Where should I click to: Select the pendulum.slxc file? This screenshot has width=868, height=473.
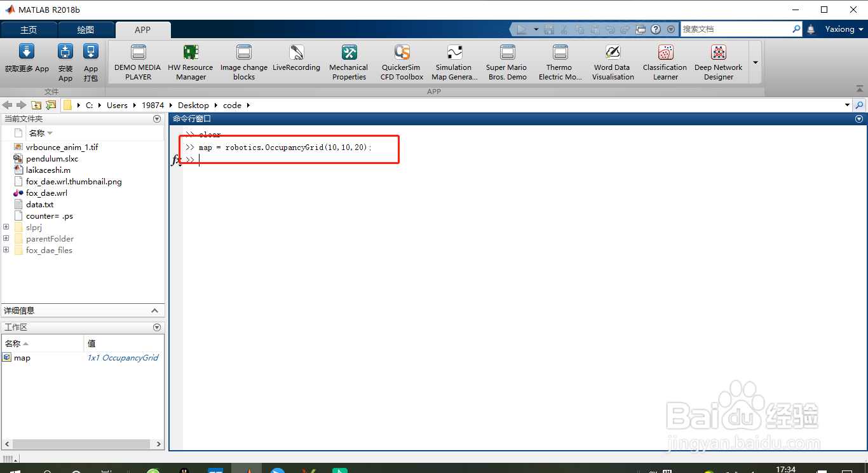[x=52, y=158]
